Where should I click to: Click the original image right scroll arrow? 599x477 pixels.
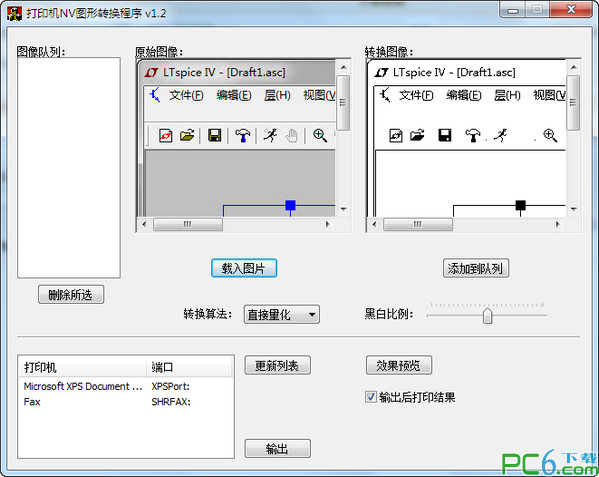(x=327, y=224)
